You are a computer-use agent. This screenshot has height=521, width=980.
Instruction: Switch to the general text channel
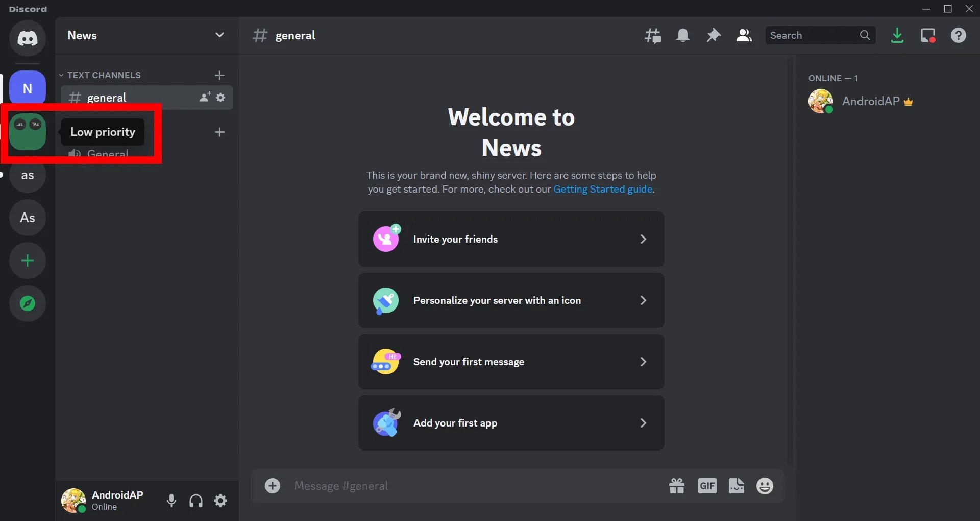pos(106,98)
